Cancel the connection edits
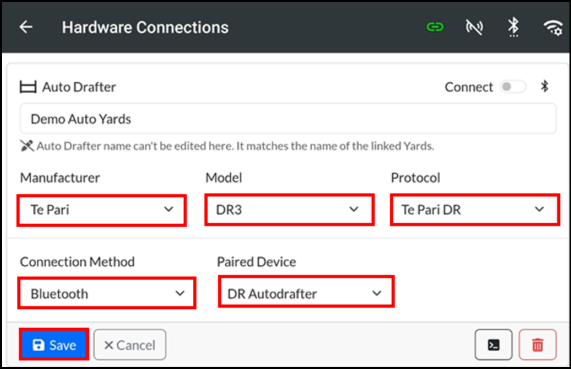 pyautogui.click(x=130, y=345)
